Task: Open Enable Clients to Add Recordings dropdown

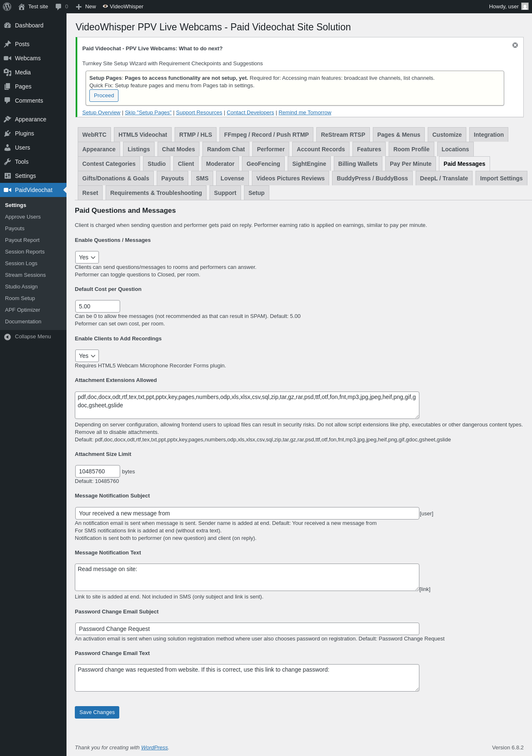Action: tap(87, 356)
